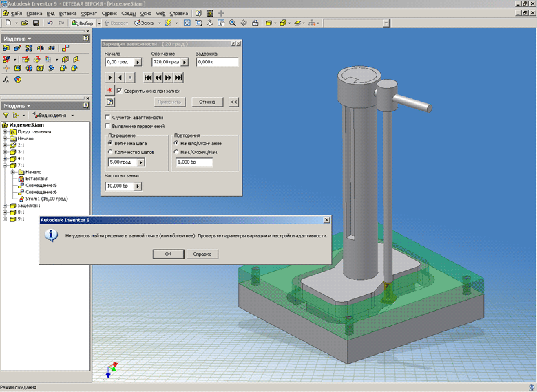Select the magnifier Zoom tool
Image resolution: width=537 pixels, height=392 pixels.
coord(233,23)
